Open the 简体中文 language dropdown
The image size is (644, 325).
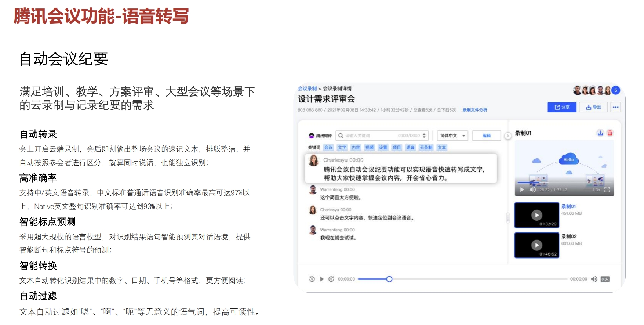pyautogui.click(x=452, y=136)
